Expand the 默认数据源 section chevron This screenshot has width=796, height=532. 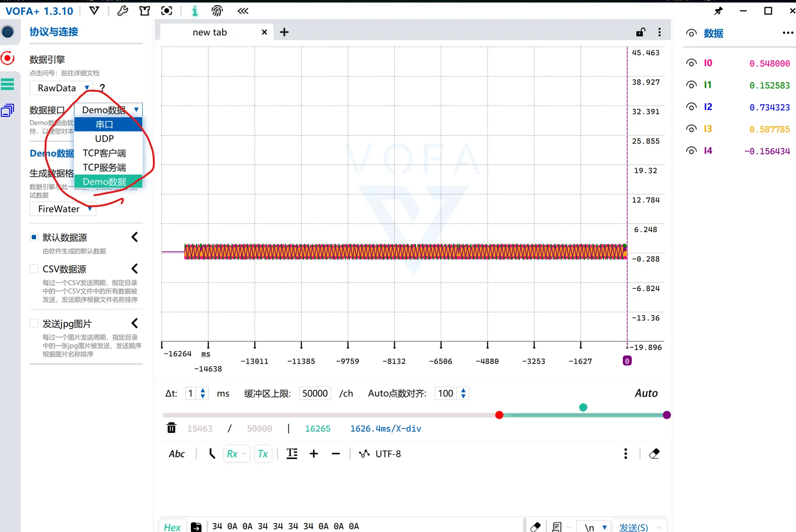coord(135,237)
